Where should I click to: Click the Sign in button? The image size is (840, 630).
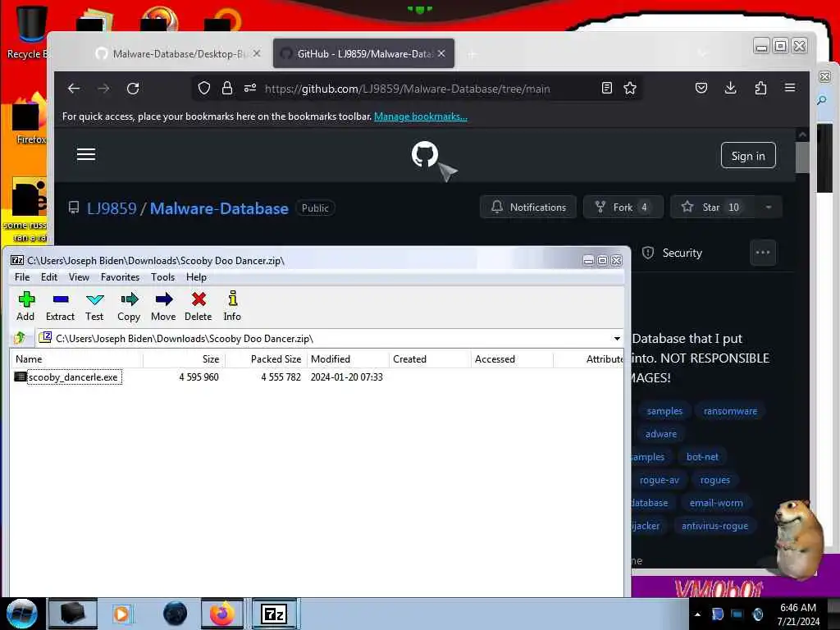[x=748, y=156]
